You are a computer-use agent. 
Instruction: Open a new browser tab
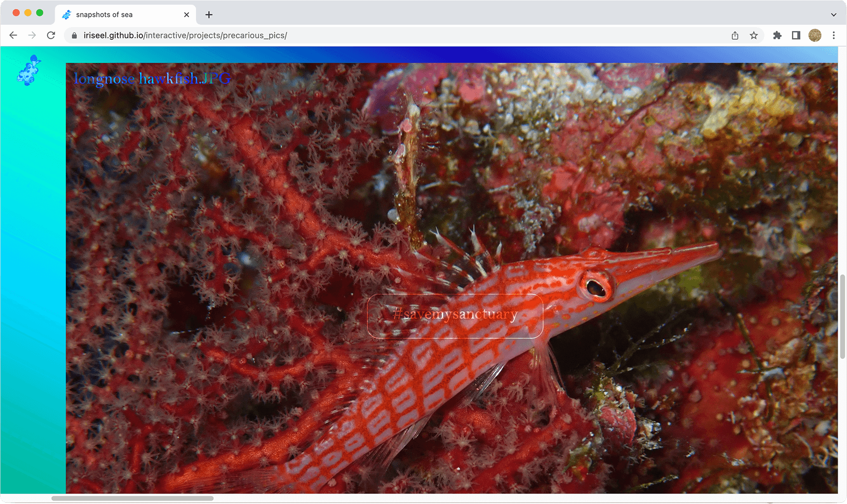tap(209, 14)
